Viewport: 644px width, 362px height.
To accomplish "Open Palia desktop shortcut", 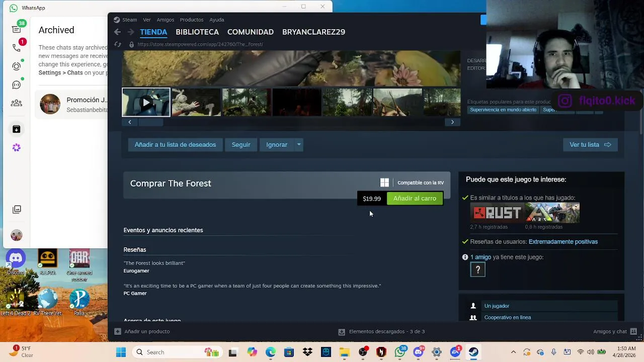I will 79,302.
